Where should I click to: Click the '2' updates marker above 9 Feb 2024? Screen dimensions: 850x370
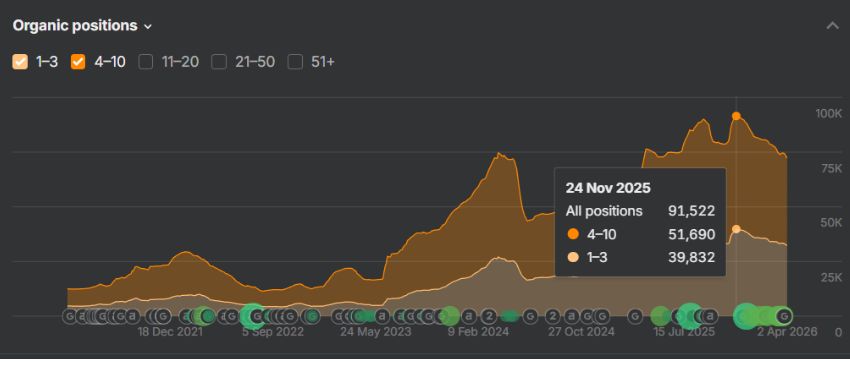pos(488,315)
